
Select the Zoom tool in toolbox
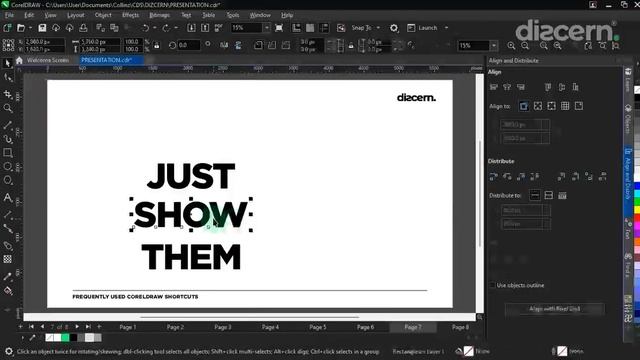[x=8, y=108]
